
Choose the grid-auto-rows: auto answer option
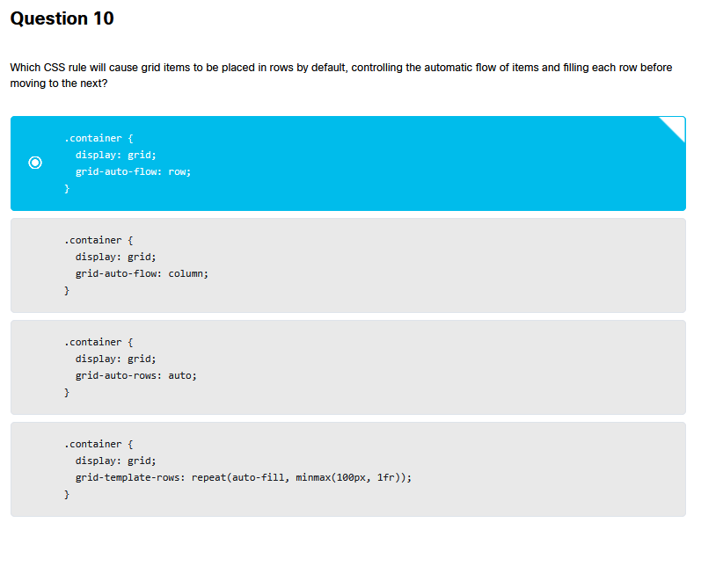tap(347, 367)
